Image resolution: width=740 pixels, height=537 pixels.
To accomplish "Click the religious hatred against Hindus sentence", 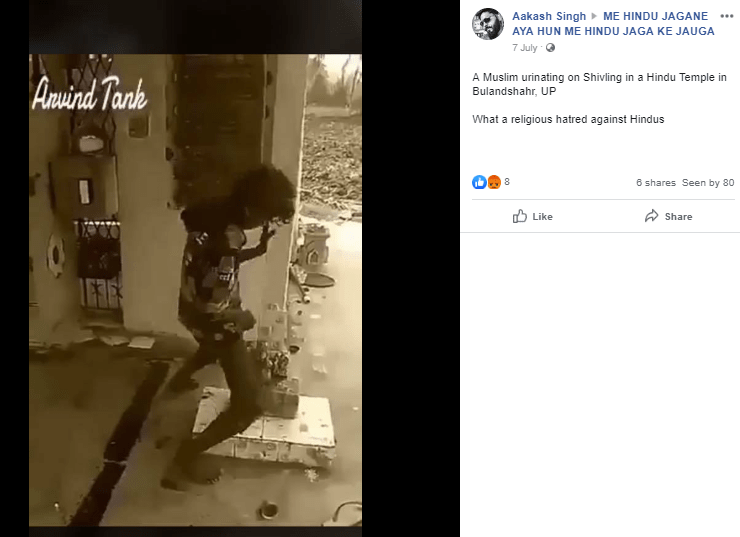I will pyautogui.click(x=568, y=119).
